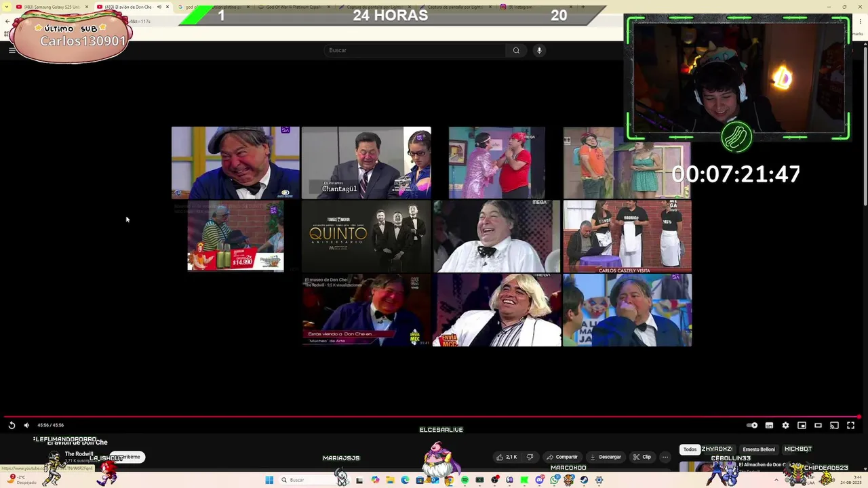Image resolution: width=868 pixels, height=488 pixels.
Task: Mute the YouTube player volume
Action: click(x=26, y=425)
